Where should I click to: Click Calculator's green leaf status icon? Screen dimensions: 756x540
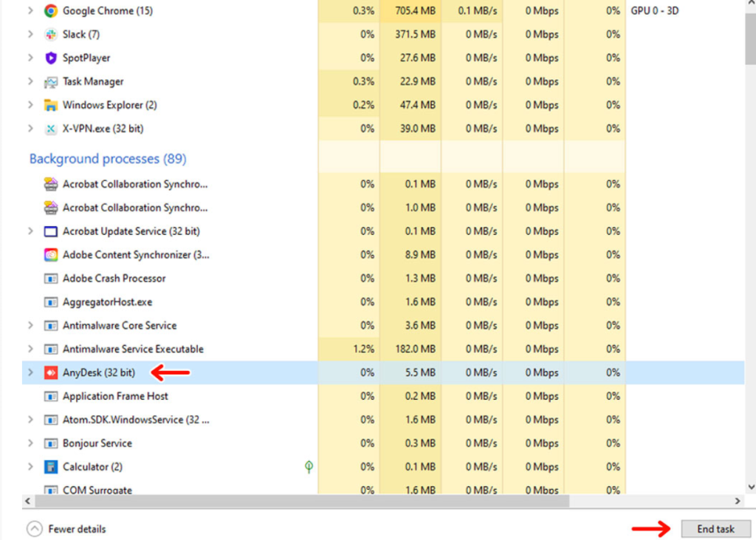[x=309, y=467]
